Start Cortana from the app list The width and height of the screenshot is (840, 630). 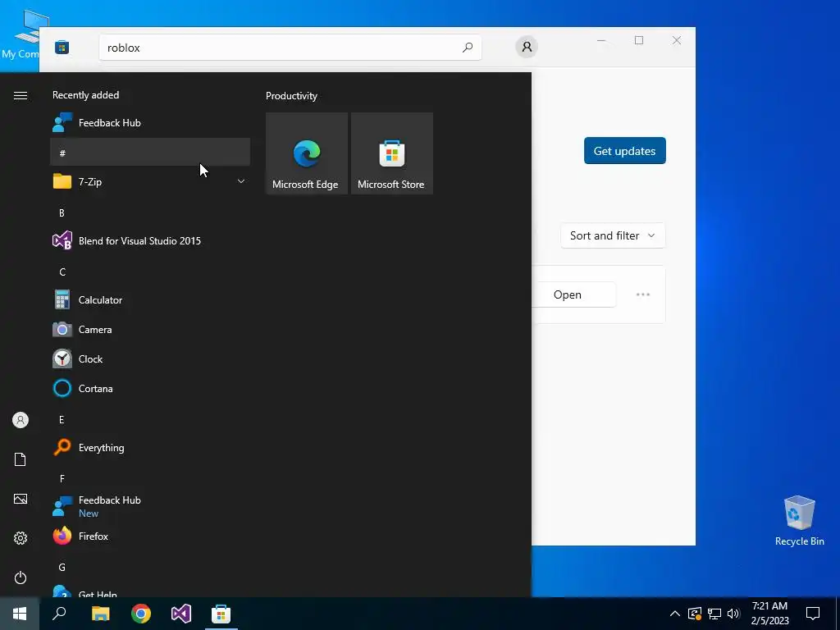pos(150,388)
